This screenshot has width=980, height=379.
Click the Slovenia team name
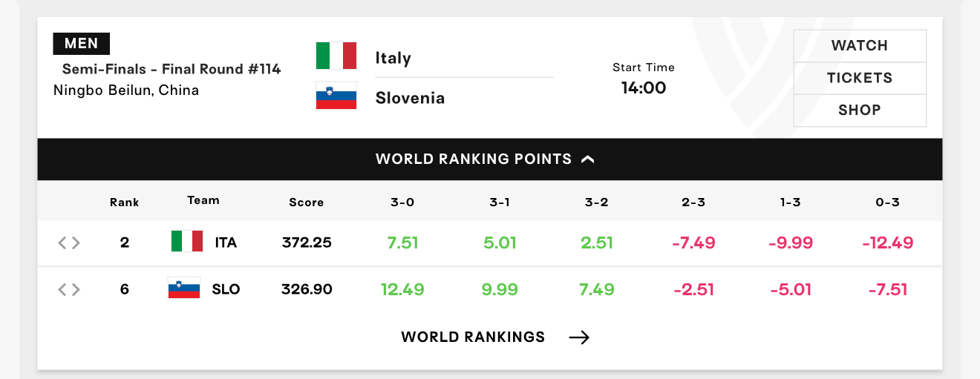[410, 98]
